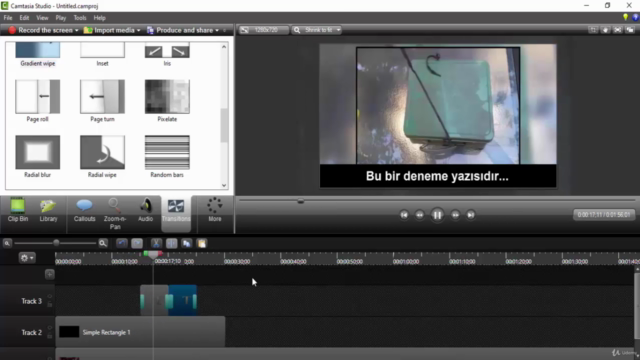Open the Tools menu
The width and height of the screenshot is (640, 360).
(x=80, y=18)
